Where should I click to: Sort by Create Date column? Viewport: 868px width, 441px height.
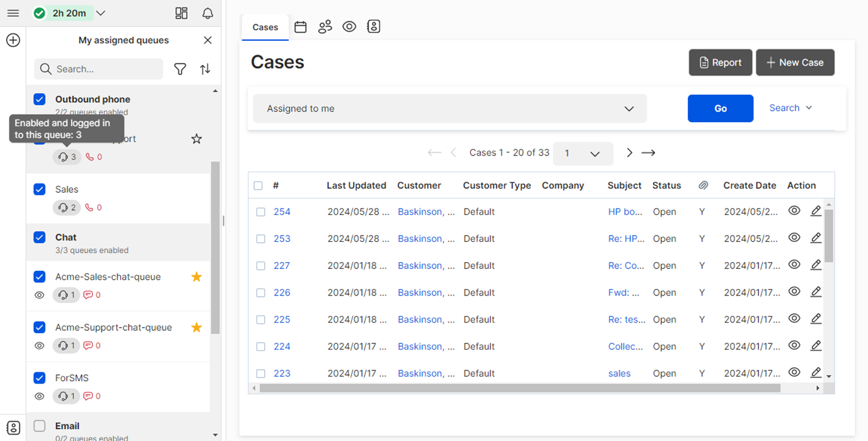click(x=749, y=185)
